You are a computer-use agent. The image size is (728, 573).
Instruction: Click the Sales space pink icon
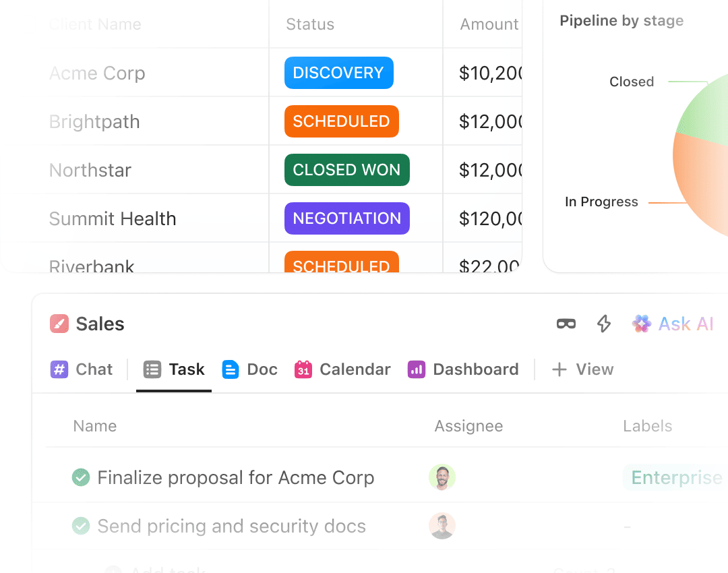tap(59, 324)
